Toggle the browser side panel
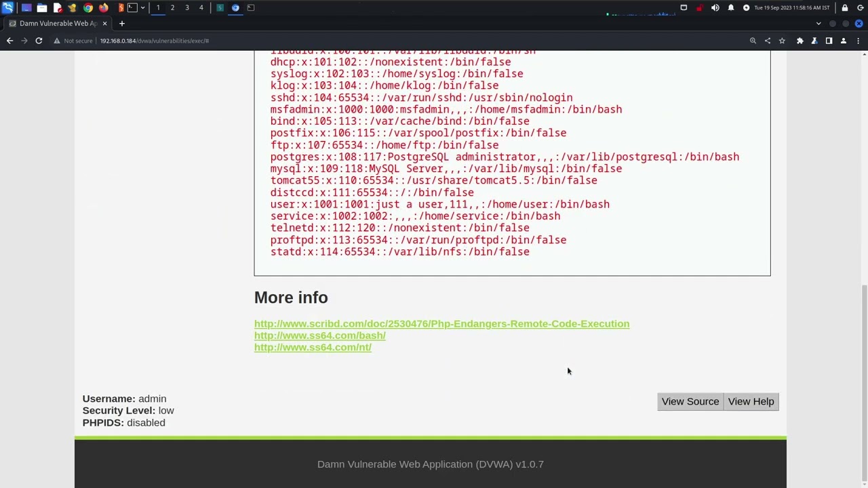The height and width of the screenshot is (488, 868). [x=829, y=41]
